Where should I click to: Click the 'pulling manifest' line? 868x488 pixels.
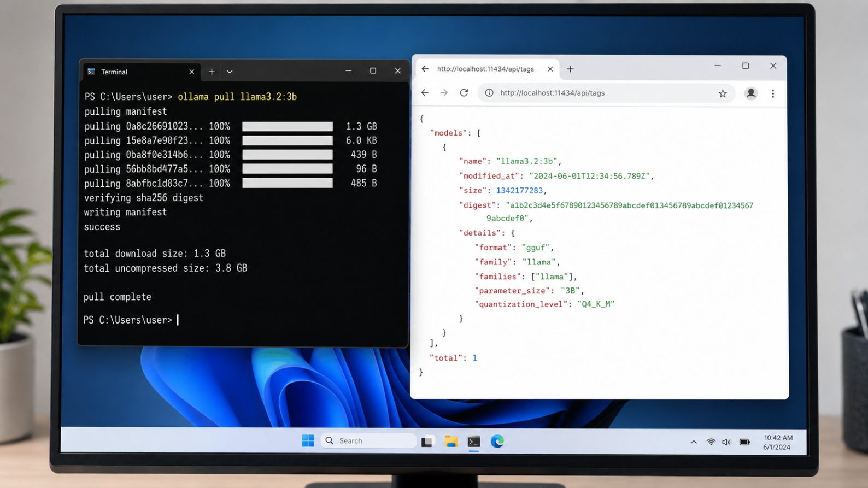126,111
